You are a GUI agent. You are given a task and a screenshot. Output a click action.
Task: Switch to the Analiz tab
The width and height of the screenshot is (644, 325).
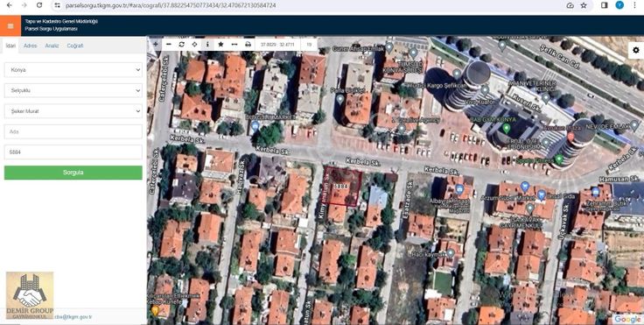tap(52, 46)
